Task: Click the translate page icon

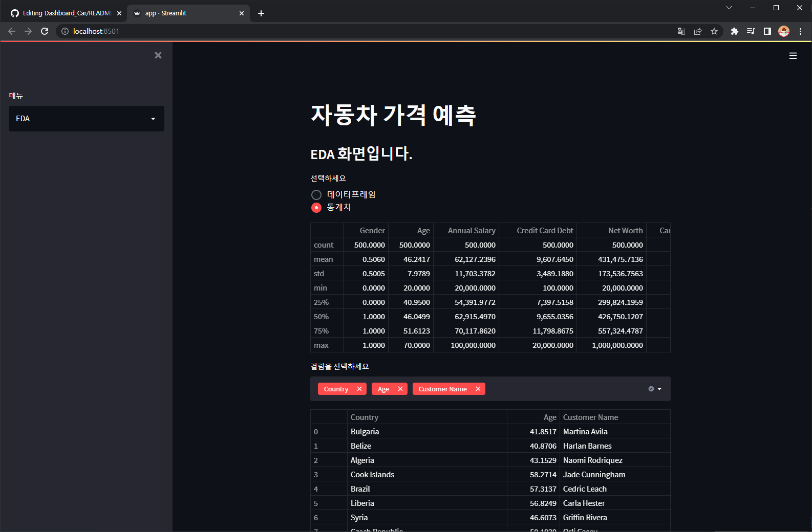Action: (681, 31)
